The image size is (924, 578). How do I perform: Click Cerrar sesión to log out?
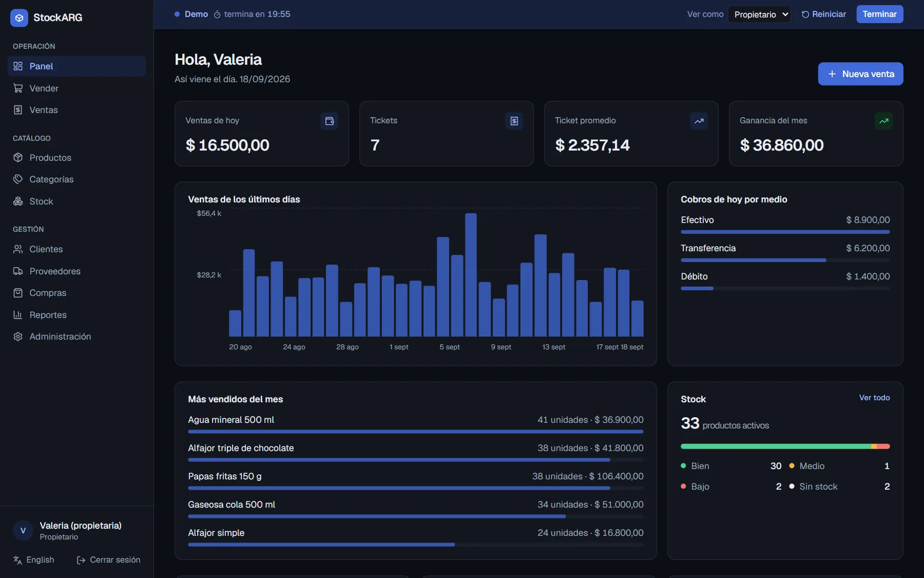108,560
